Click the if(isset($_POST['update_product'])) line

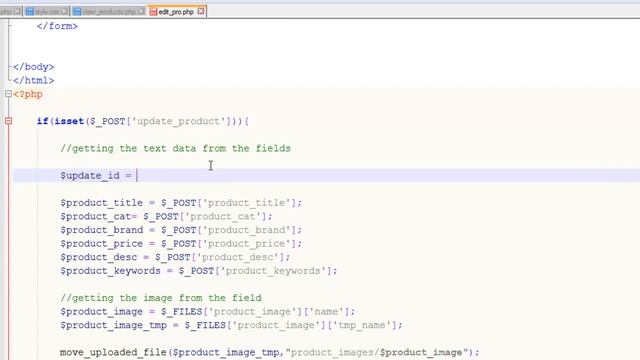coord(142,121)
